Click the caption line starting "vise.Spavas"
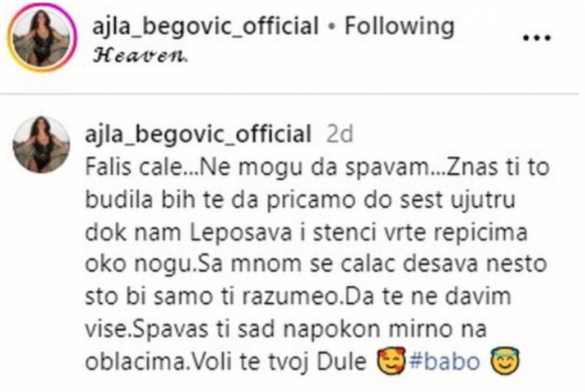The image size is (585, 392). click(286, 330)
